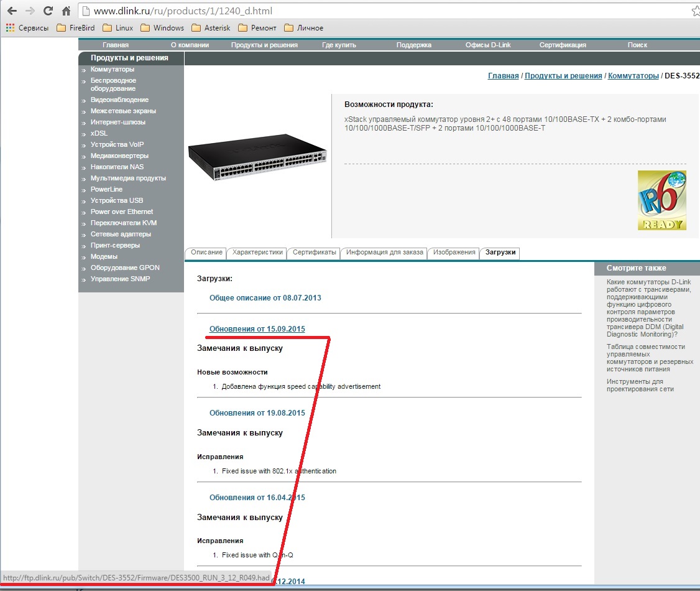Open the Сертификация navigation item
The image size is (700, 591).
click(x=563, y=45)
